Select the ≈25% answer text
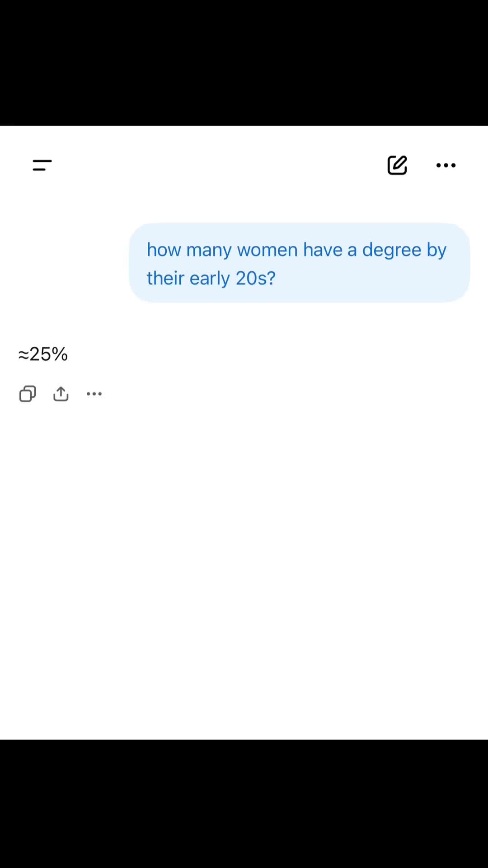The height and width of the screenshot is (868, 488). click(x=43, y=354)
